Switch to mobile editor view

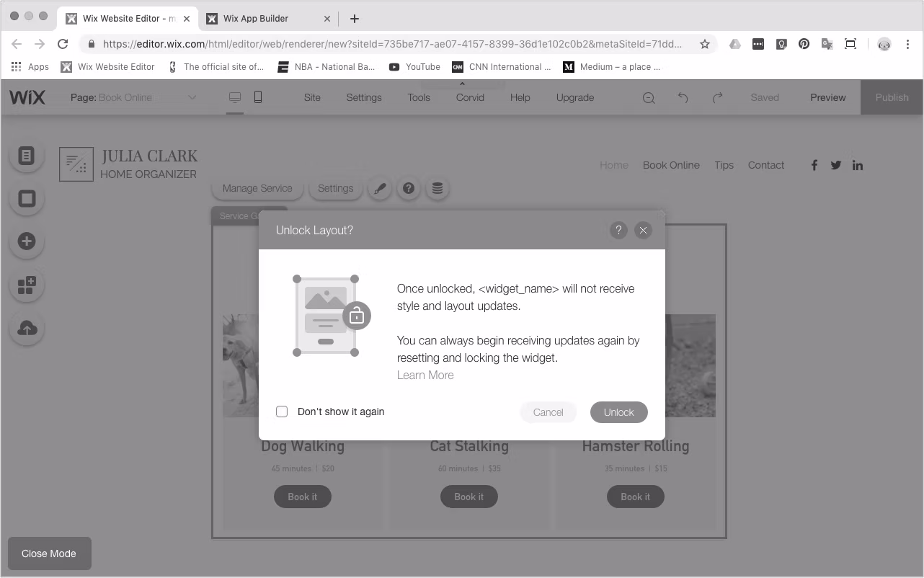tap(258, 97)
